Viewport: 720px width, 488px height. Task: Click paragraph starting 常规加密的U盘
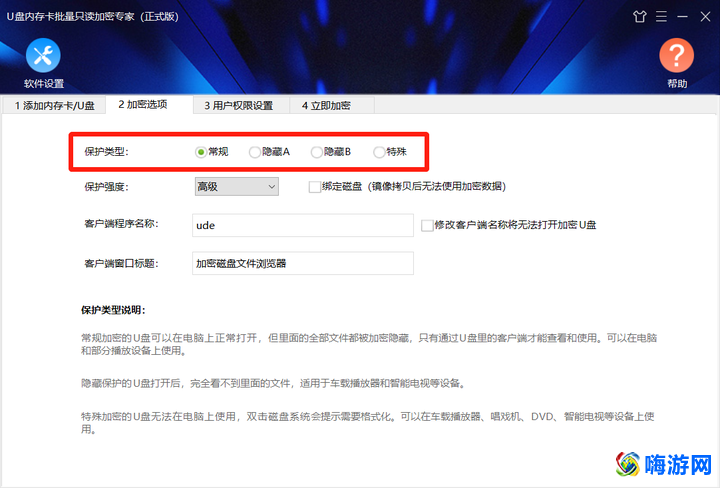pos(369,344)
